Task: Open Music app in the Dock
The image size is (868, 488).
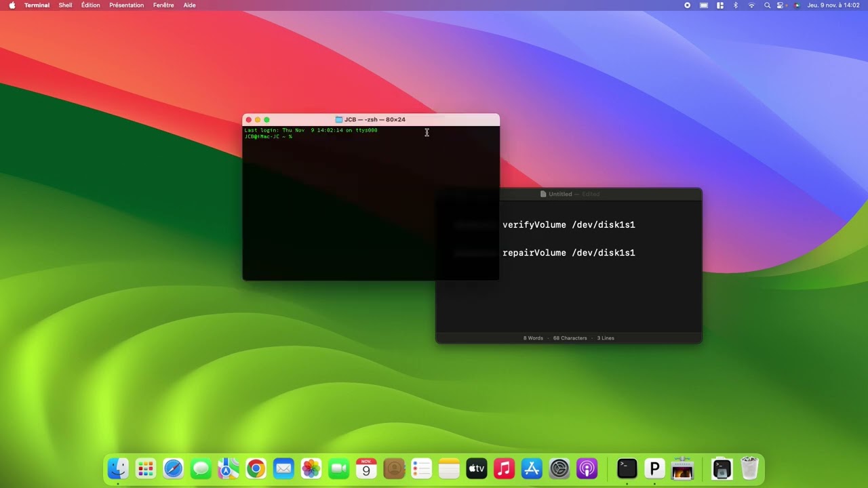Action: point(504,468)
